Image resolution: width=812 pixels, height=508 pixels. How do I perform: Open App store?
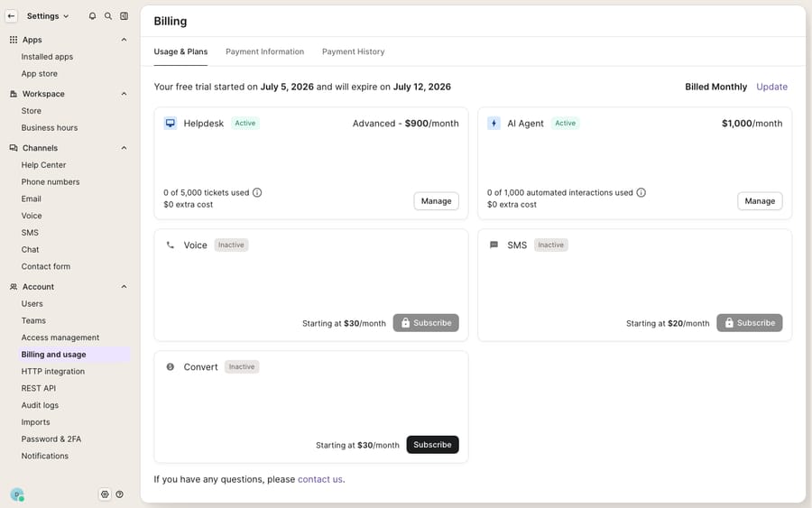point(40,73)
